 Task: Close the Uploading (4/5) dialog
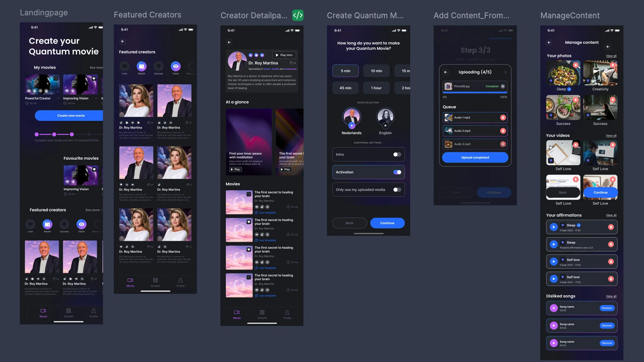click(505, 72)
